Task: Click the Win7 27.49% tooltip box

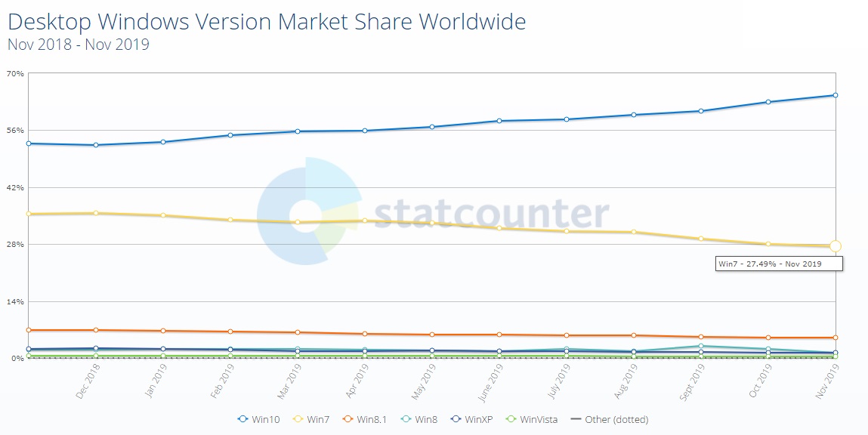Action: [x=778, y=264]
